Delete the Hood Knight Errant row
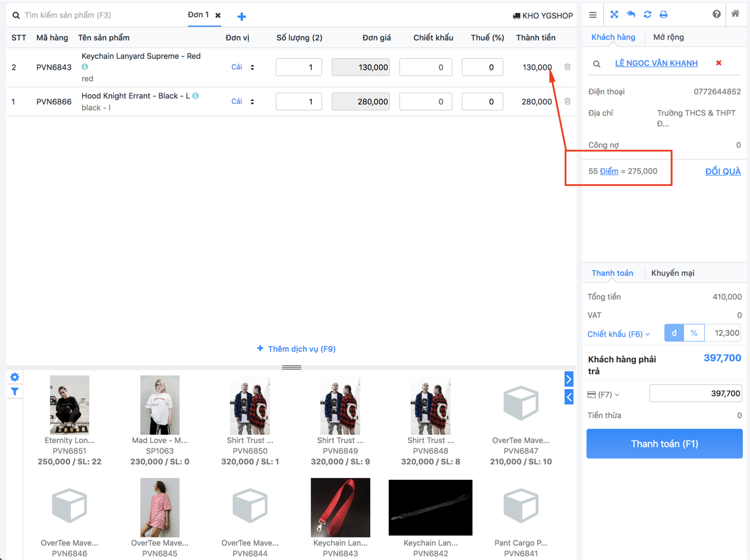 (567, 102)
